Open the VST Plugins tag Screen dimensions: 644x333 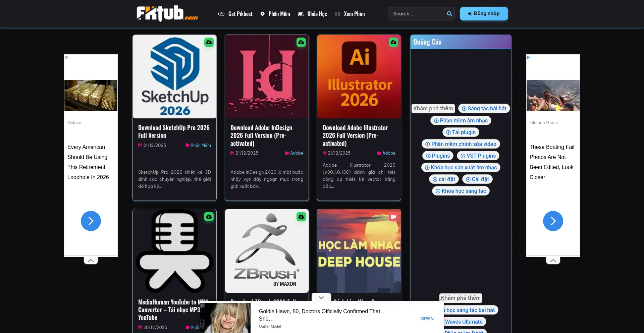478,156
